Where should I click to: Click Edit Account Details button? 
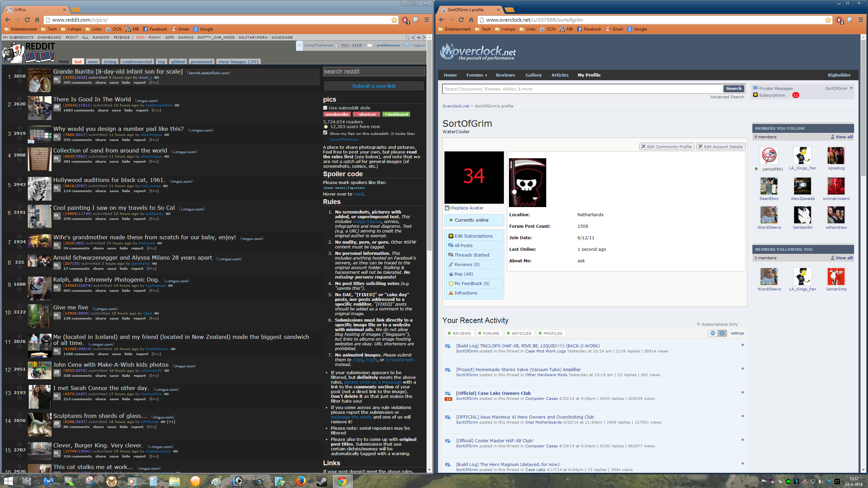(x=721, y=146)
